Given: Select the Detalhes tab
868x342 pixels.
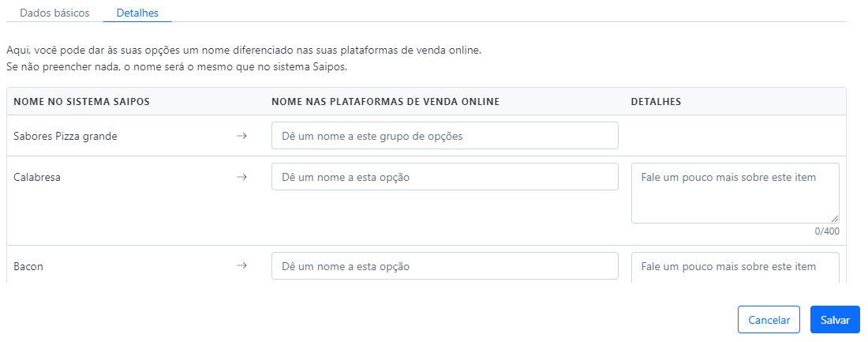Looking at the screenshot, I should (x=137, y=13).
